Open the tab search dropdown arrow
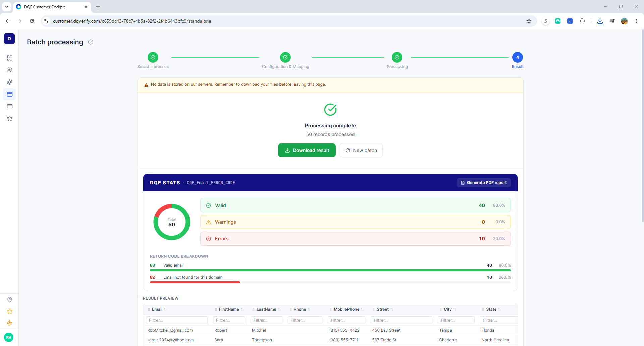This screenshot has width=644, height=346. 7,7
